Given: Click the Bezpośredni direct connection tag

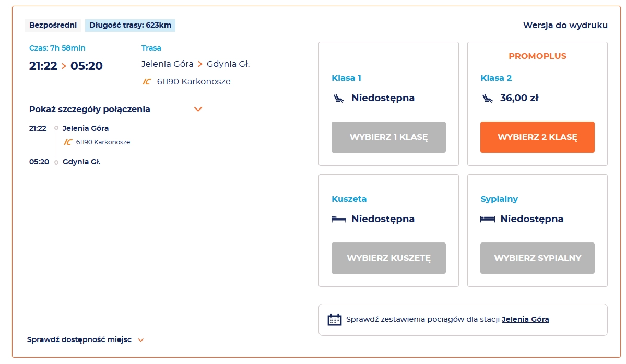Looking at the screenshot, I should (x=53, y=25).
